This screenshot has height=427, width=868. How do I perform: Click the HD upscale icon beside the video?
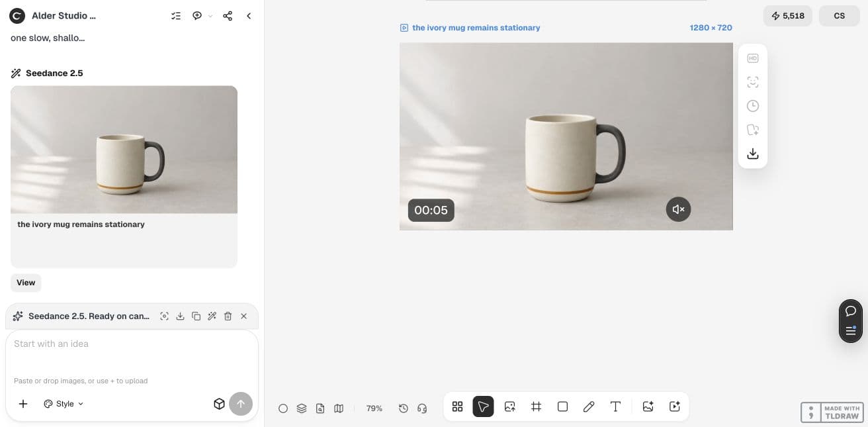click(x=753, y=58)
